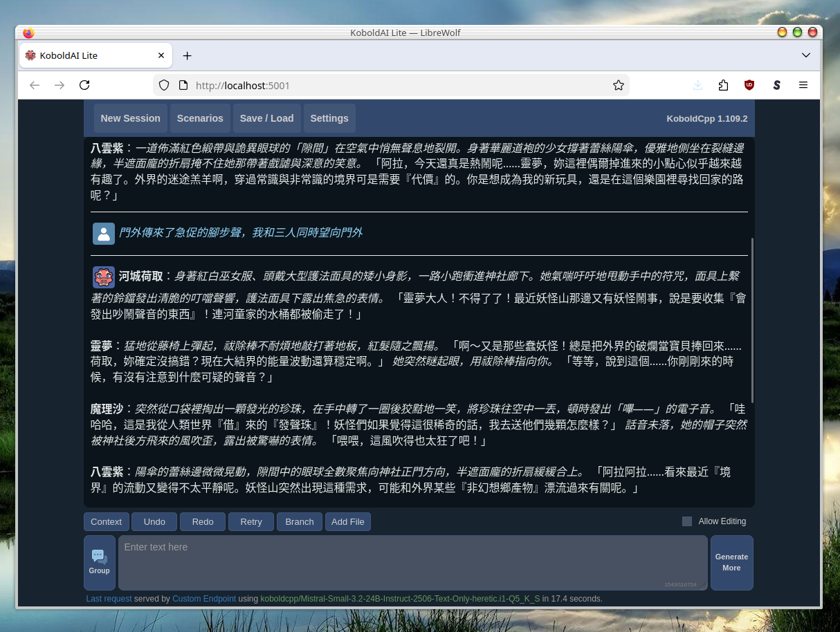
Task: Enable the Allow Editing checkbox
Action: pyautogui.click(x=687, y=521)
